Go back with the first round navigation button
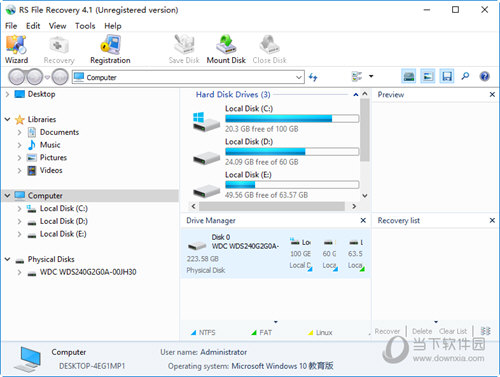 (17, 77)
